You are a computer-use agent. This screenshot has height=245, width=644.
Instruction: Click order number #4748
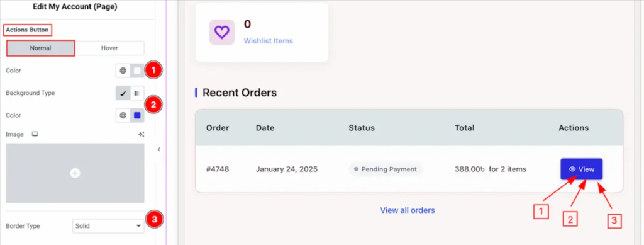[218, 169]
